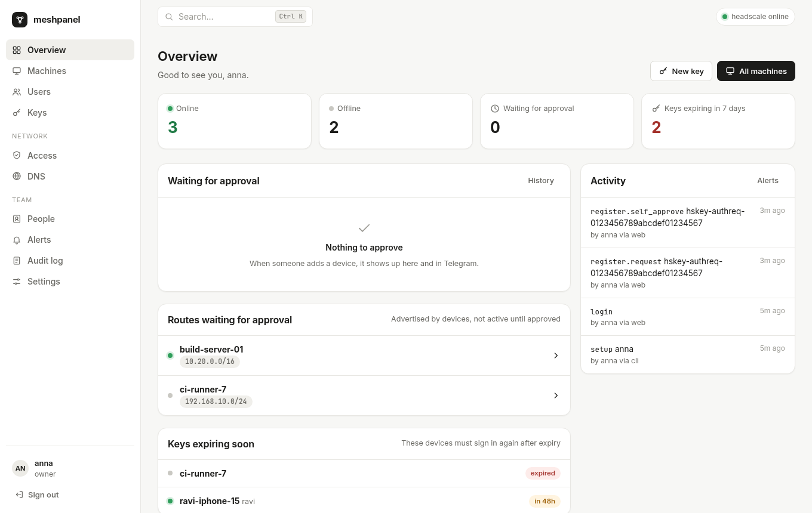Screen dimensions: 812x513
Task: Click the checkmark icon above Nothing to approve
Action: click(364, 228)
